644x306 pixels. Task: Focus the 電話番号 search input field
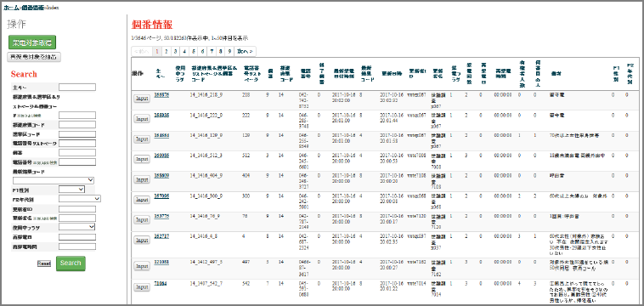point(77,162)
